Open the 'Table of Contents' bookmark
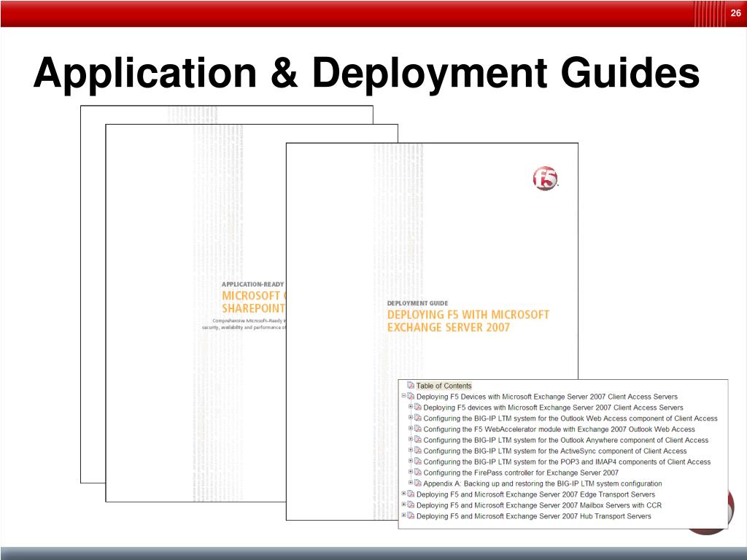Viewport: 747px width, 560px height. pyautogui.click(x=444, y=386)
